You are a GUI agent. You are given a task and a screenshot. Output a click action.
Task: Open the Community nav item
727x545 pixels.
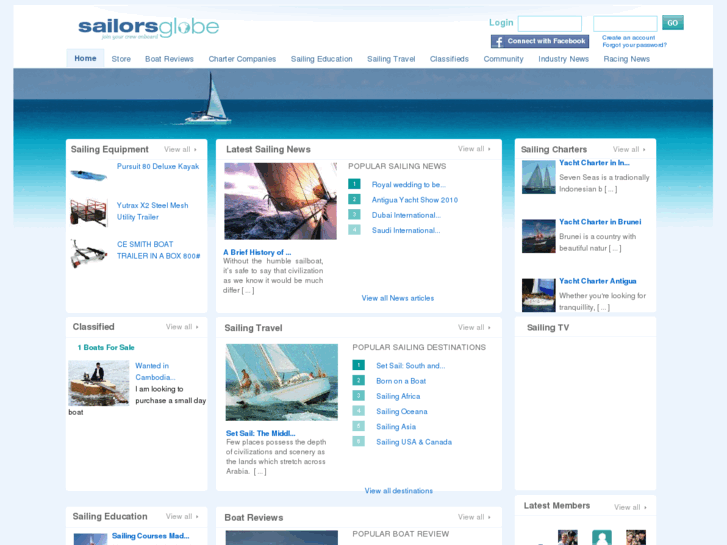point(504,59)
